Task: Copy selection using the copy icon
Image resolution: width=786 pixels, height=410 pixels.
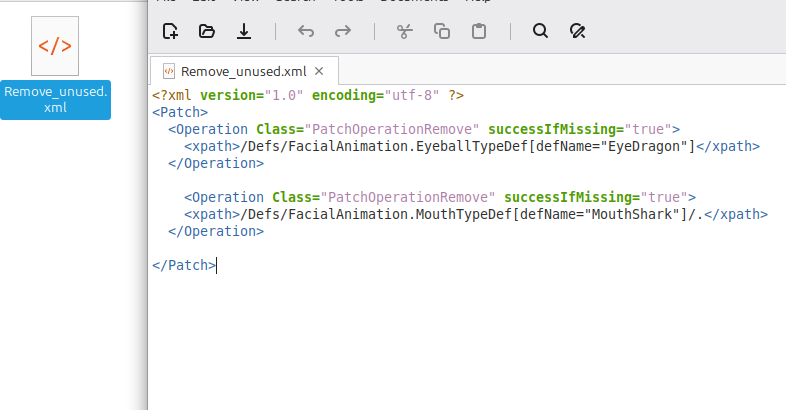Action: coord(442,31)
